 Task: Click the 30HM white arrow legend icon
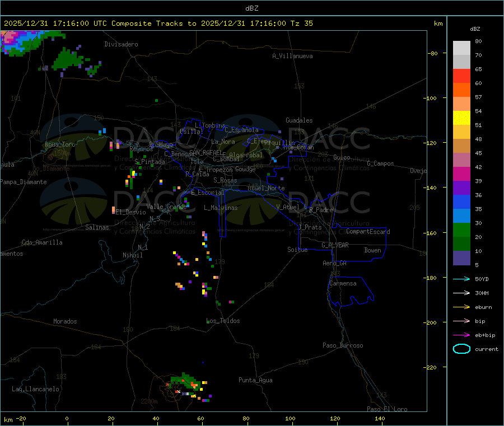coord(461,293)
